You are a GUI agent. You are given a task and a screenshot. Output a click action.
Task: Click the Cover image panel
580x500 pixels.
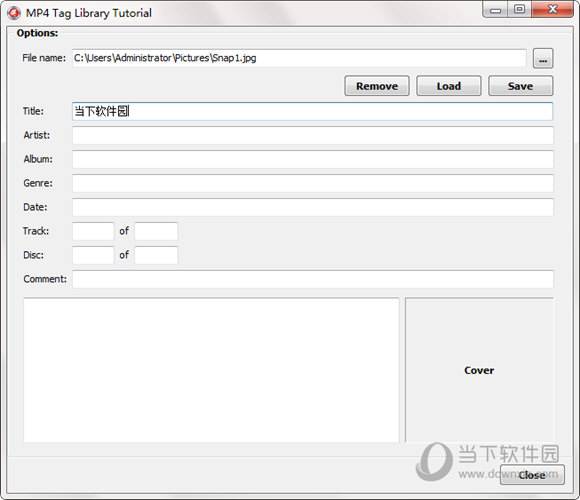(x=479, y=370)
